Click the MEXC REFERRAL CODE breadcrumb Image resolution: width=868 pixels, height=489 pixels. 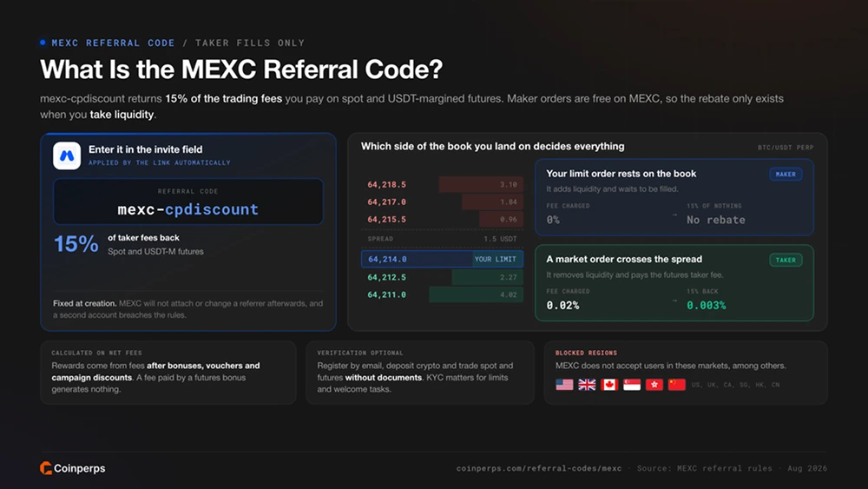coord(113,43)
